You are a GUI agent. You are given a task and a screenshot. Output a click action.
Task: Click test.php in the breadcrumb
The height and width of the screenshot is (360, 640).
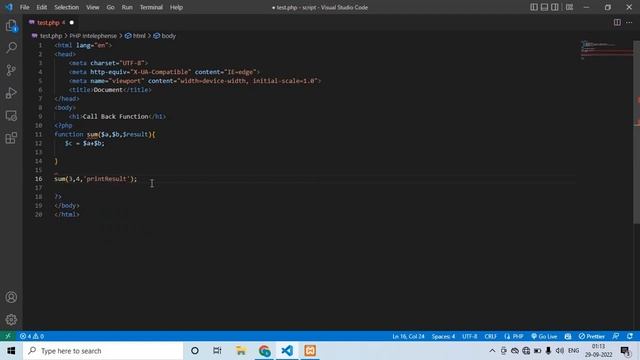pyautogui.click(x=51, y=36)
